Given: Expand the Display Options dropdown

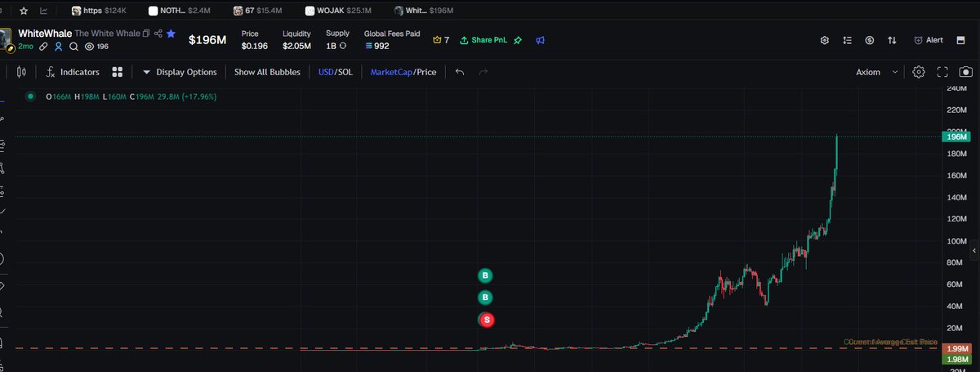Looking at the screenshot, I should coord(180,72).
